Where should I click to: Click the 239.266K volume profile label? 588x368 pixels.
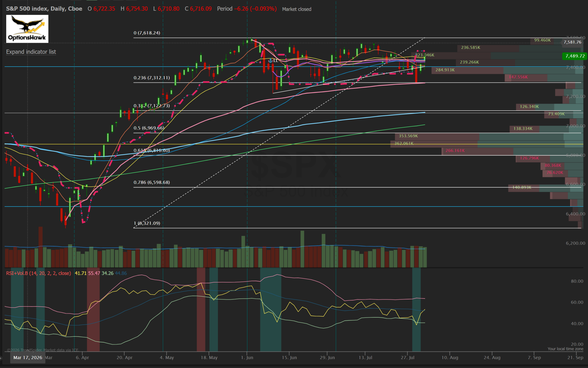tap(469, 62)
